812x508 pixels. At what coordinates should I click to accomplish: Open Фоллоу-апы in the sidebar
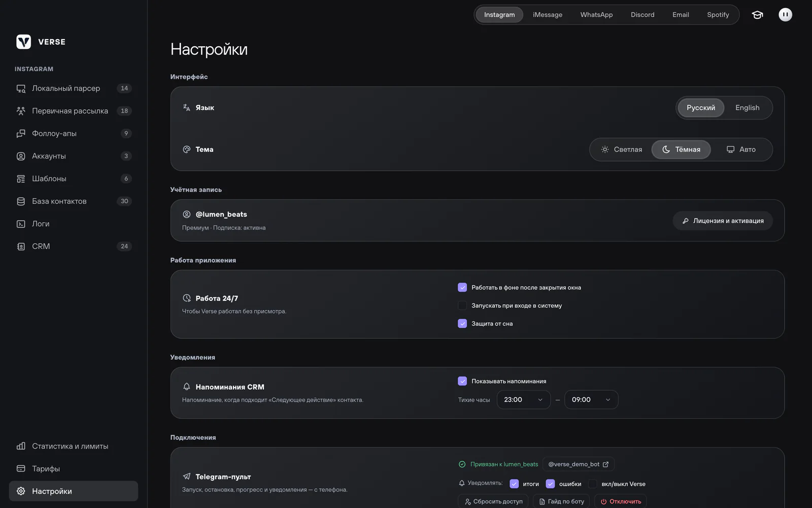74,134
